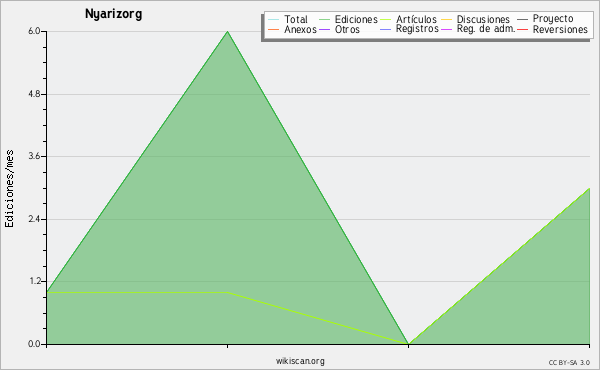Click the CC BY-SA 3.0 license text
The image size is (600, 370).
pyautogui.click(x=569, y=362)
